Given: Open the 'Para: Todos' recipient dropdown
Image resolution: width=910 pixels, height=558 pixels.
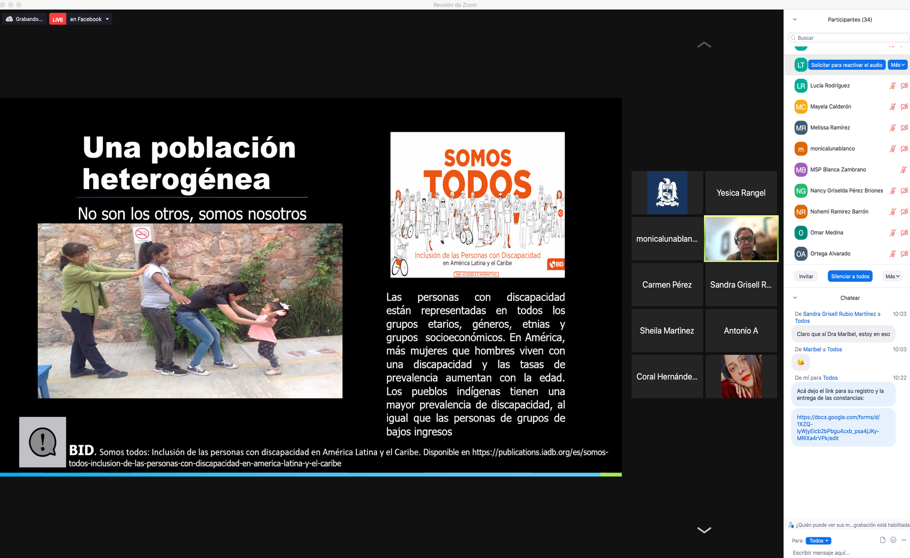Looking at the screenshot, I should click(818, 541).
